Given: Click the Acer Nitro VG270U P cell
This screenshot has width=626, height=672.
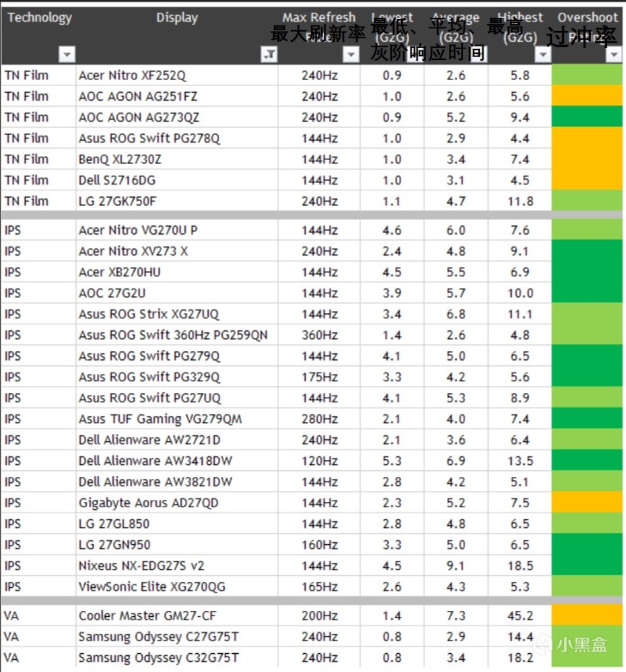Looking at the screenshot, I should click(x=177, y=230).
